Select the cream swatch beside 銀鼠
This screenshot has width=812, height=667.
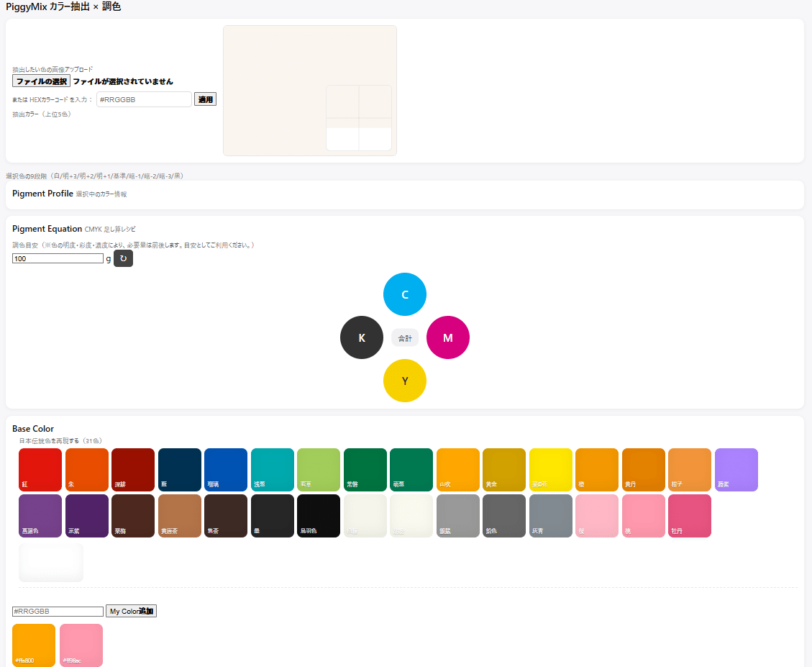point(411,516)
